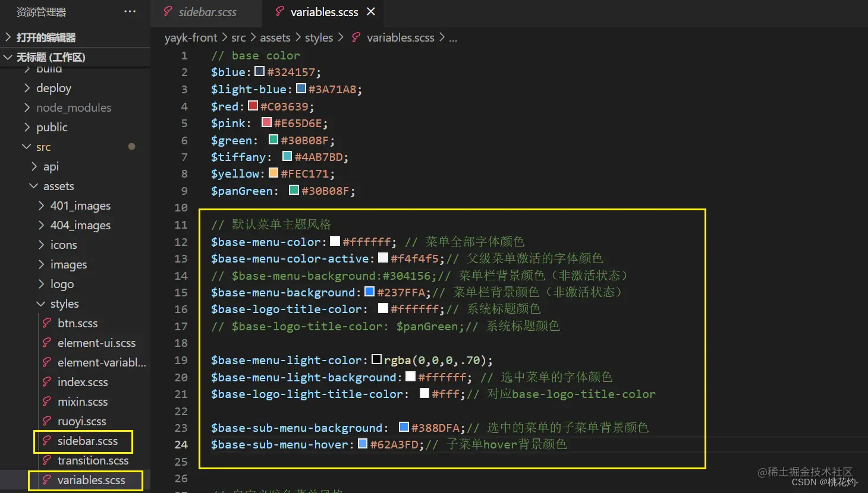Screen dimensions: 868x493
Task: Open the $red #C03639 color swatch
Action: [253, 106]
